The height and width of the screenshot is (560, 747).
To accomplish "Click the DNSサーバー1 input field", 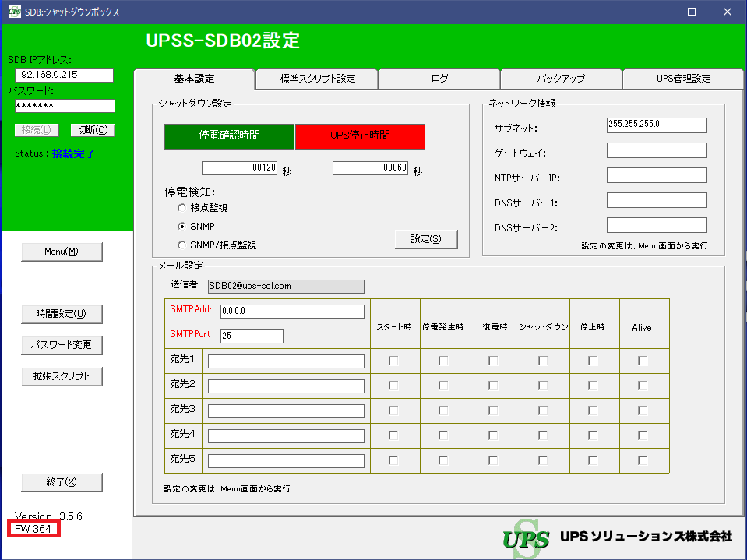I will [657, 200].
